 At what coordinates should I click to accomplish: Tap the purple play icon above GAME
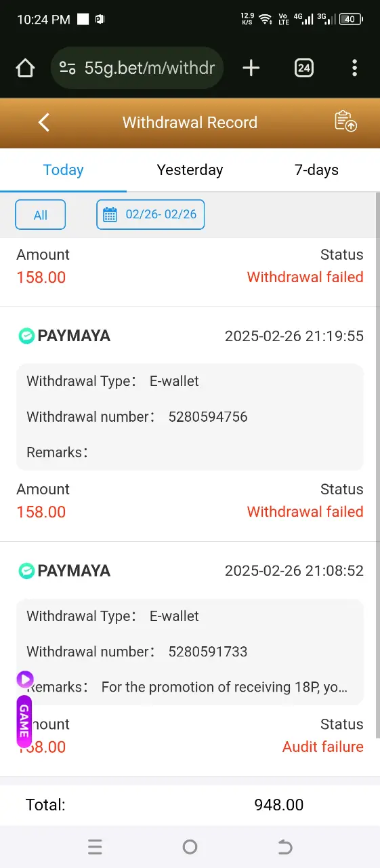(25, 679)
